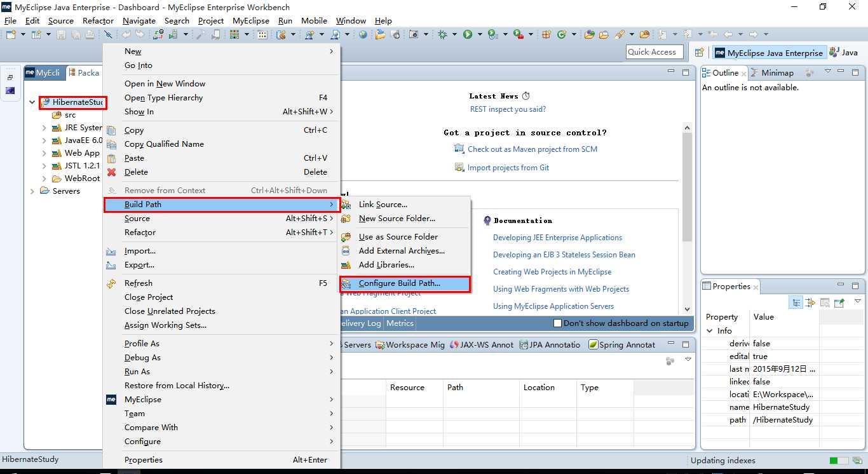The image size is (868, 474).
Task: Collapse the HibernateStudy project tree
Action: point(33,102)
